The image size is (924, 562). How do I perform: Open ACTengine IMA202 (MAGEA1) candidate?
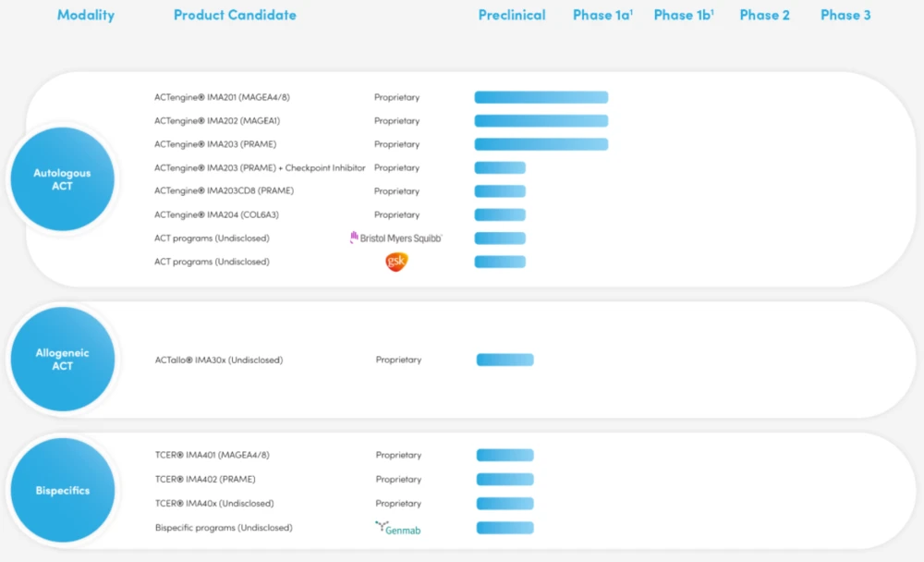click(x=217, y=121)
